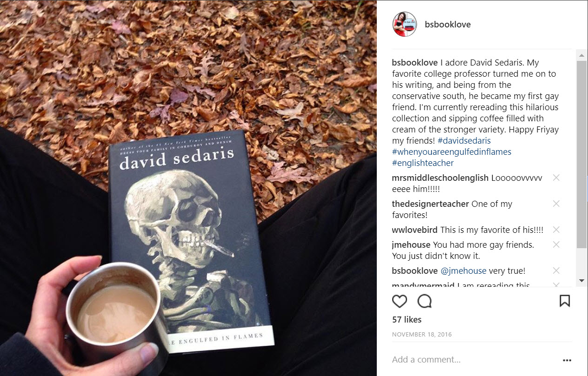The image size is (588, 376).
Task: Click the comments scrollbar down arrow
Action: click(x=581, y=280)
